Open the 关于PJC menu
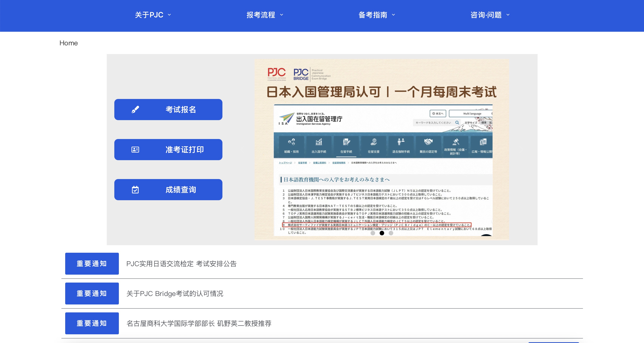 (x=153, y=15)
